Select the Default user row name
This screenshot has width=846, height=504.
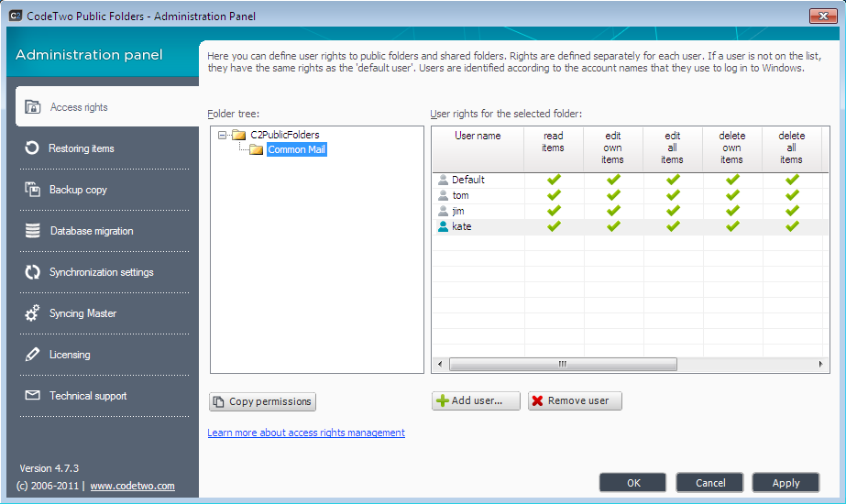pos(468,180)
